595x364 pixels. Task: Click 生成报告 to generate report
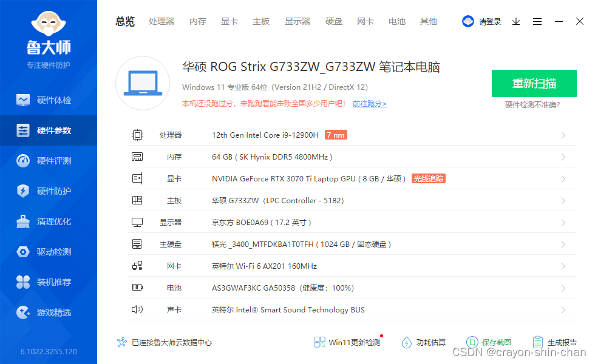(554, 342)
